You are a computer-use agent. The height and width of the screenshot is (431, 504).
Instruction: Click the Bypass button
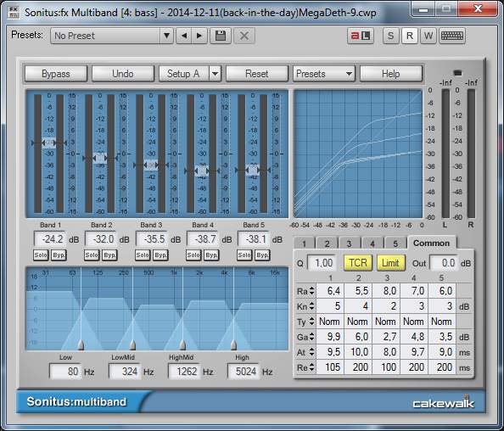[x=56, y=74]
